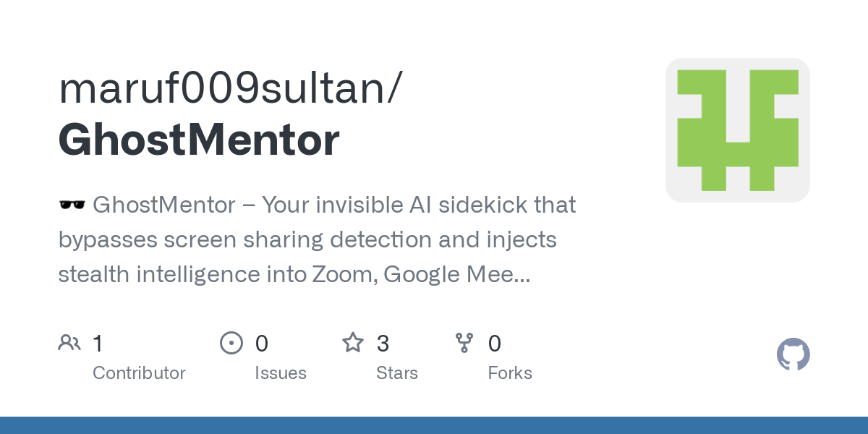This screenshot has width=868, height=434.
Task: Click the blue bar at bottom
Action: click(434, 425)
